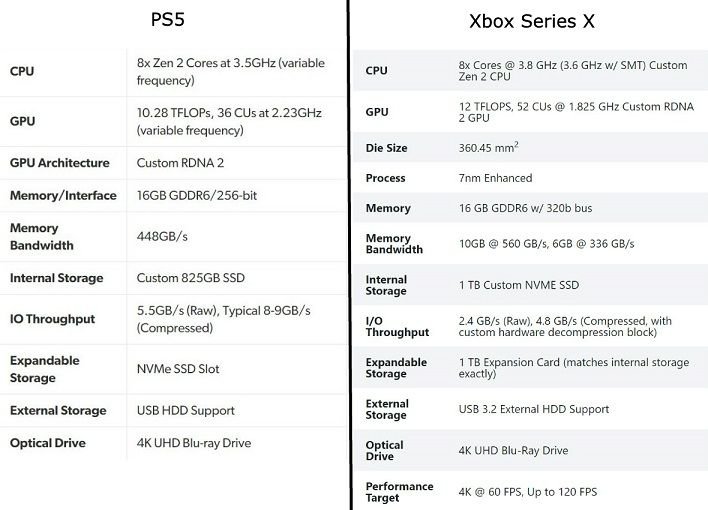
Task: Click the PS5 GPU Architecture label
Action: tap(61, 162)
